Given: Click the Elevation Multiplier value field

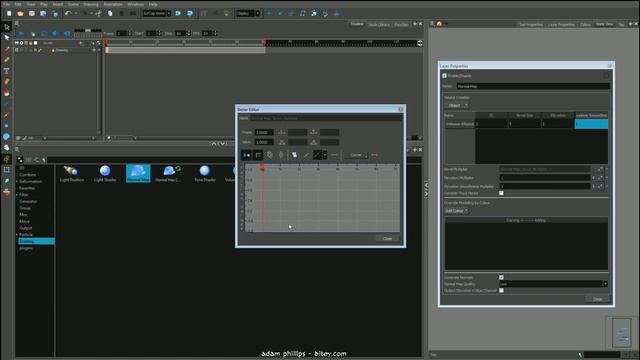Looking at the screenshot, I should pyautogui.click(x=545, y=178).
